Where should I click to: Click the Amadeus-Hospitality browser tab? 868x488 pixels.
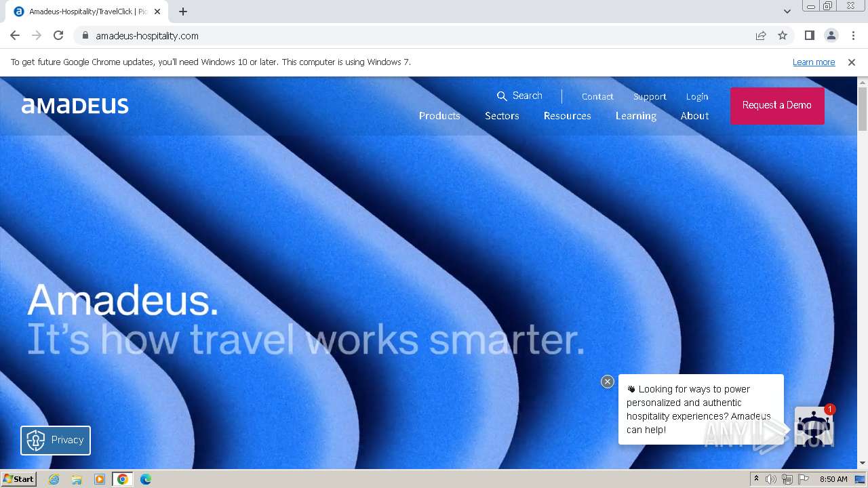pyautogui.click(x=88, y=12)
